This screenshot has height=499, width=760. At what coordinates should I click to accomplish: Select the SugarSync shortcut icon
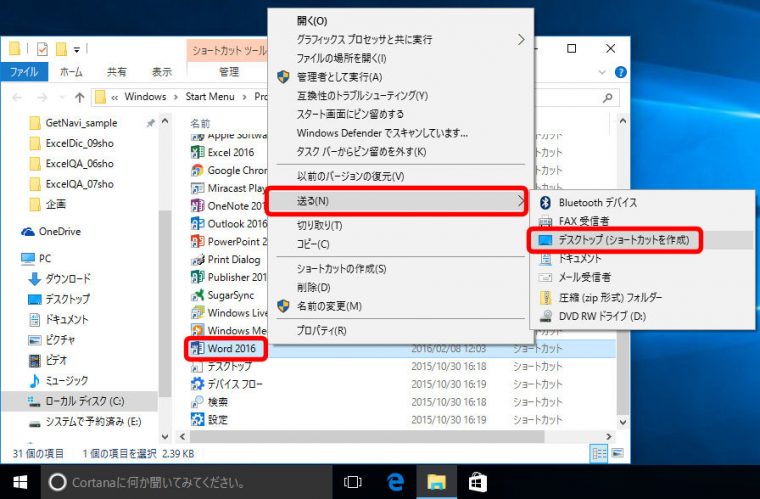[197, 295]
